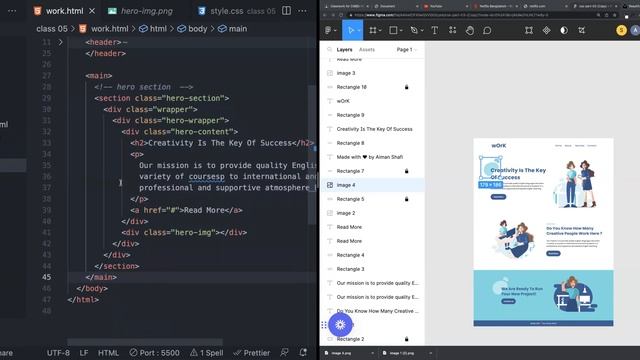Unlock the Rectangle 2 layer
Image resolution: width=640 pixels, height=360 pixels.
coord(407,339)
